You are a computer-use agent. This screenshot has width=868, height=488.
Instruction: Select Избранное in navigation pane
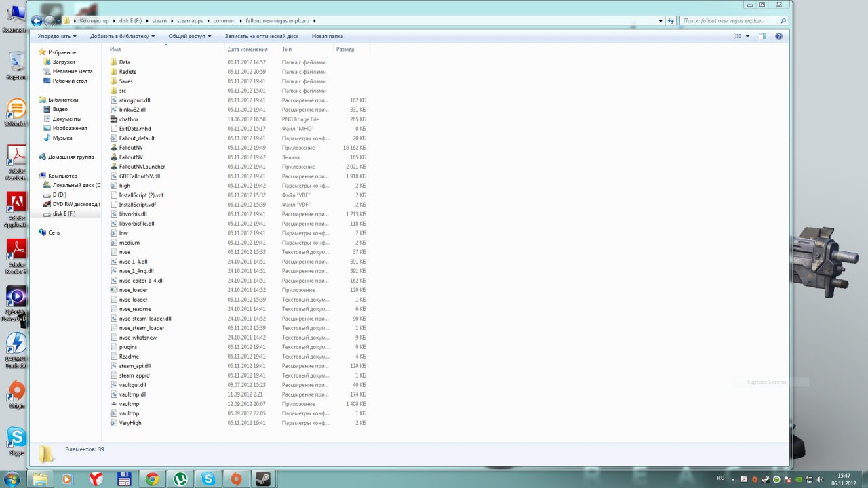62,52
